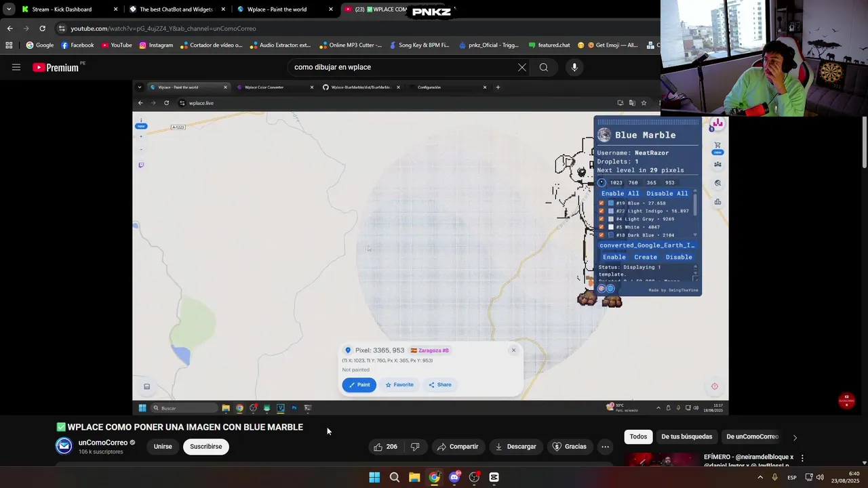Open the Wplace shop cart icon
This screenshot has width=868, height=488.
point(717,145)
